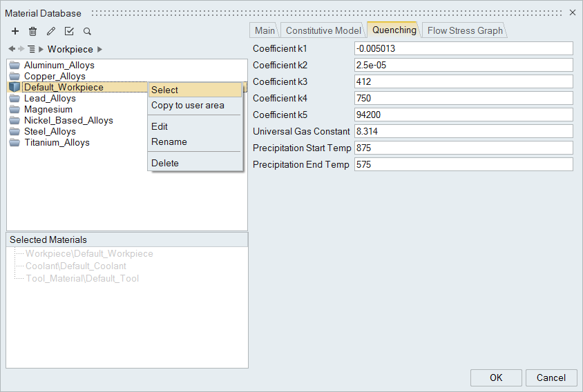Click the checkmark select-material icon
Screen dimensions: 583x392
click(69, 31)
